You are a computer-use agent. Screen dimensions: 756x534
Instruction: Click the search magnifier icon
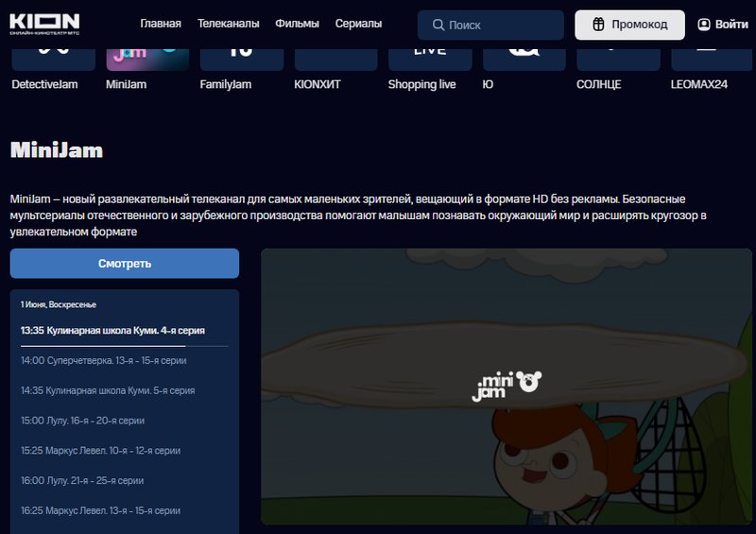click(438, 25)
